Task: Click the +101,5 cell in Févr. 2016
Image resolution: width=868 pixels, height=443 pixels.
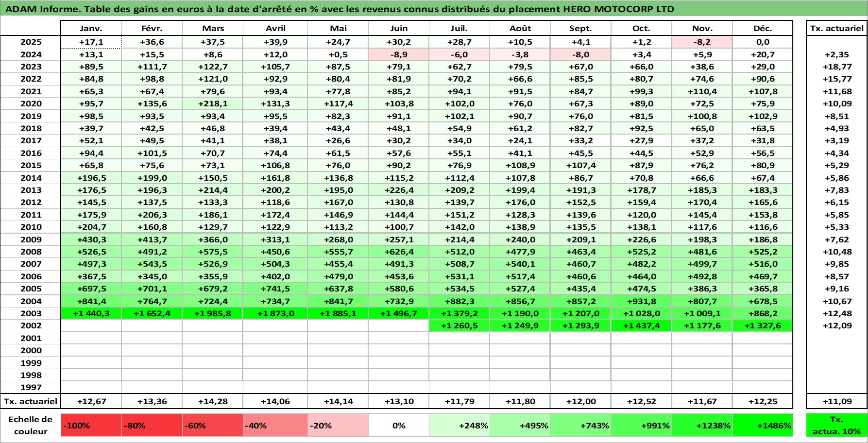Action: 152,153
